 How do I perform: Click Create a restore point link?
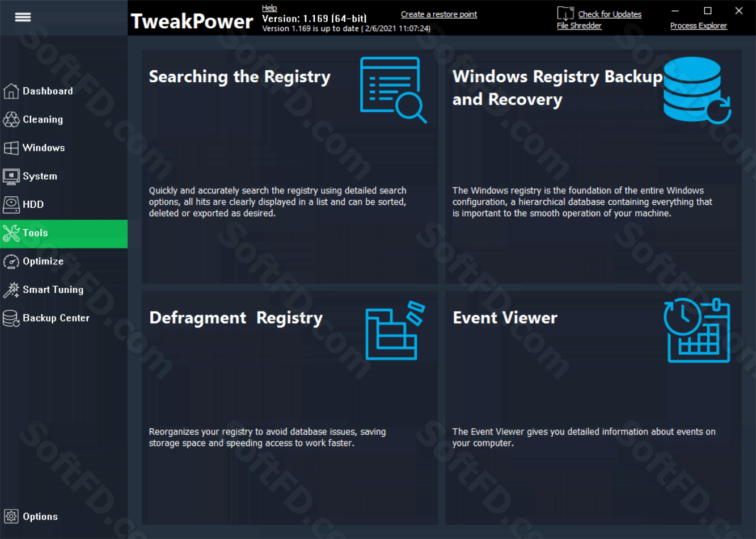[439, 14]
